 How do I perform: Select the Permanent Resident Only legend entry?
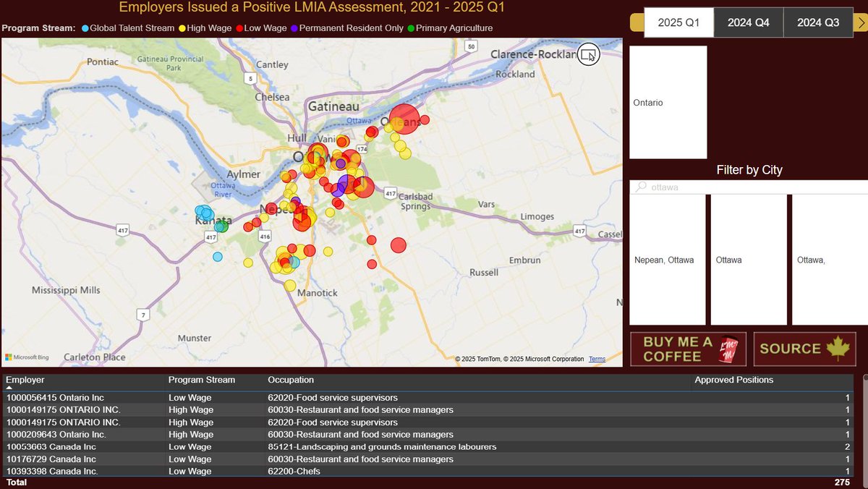pyautogui.click(x=346, y=28)
